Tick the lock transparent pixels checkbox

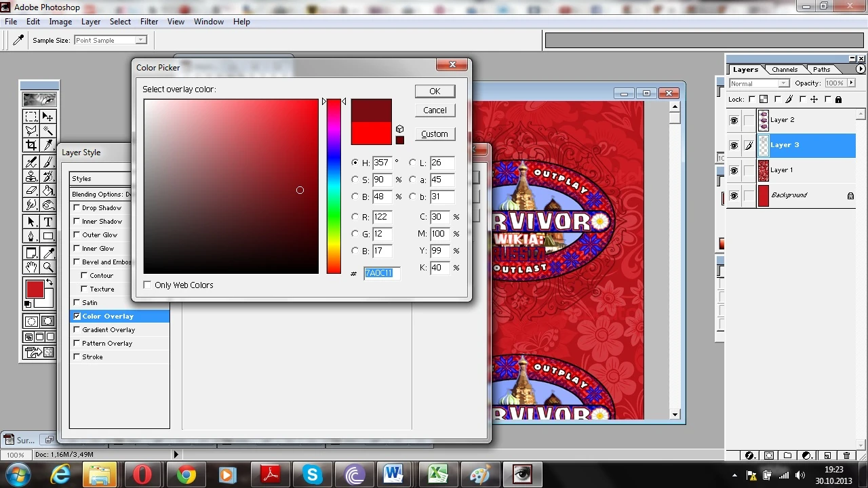(x=752, y=100)
